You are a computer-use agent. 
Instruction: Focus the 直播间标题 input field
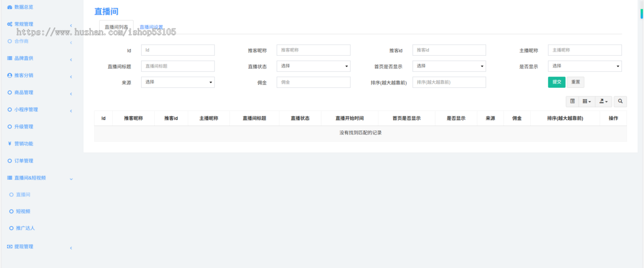tap(178, 66)
